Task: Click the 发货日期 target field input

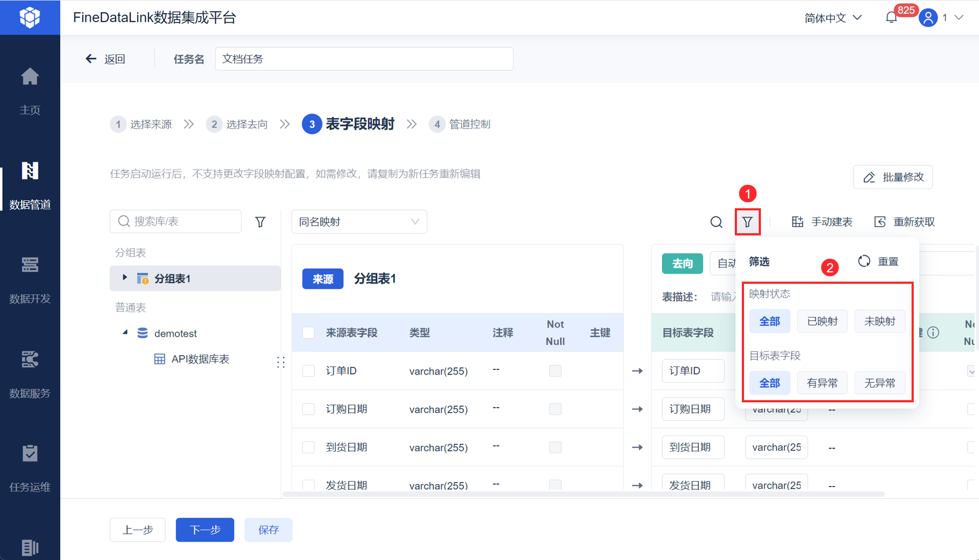Action: point(693,483)
